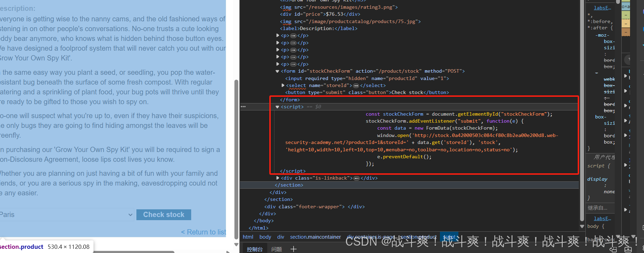
Task: Click the const stockCheckForm code line
Action: click(459, 114)
